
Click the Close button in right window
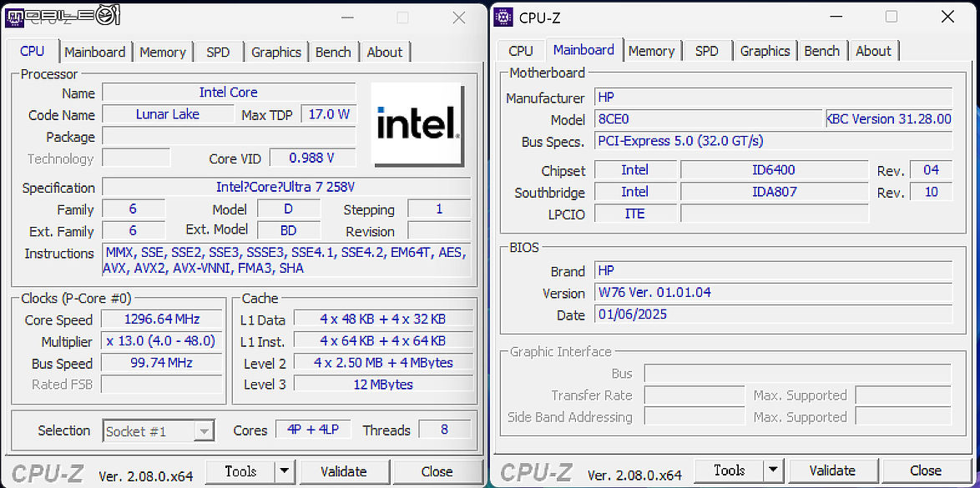pyautogui.click(x=926, y=470)
